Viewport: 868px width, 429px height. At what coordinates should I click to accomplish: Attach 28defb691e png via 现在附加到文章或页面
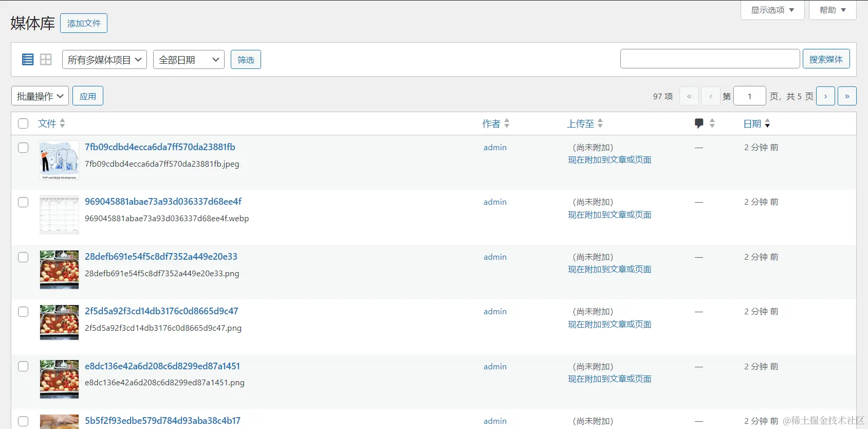(x=610, y=270)
